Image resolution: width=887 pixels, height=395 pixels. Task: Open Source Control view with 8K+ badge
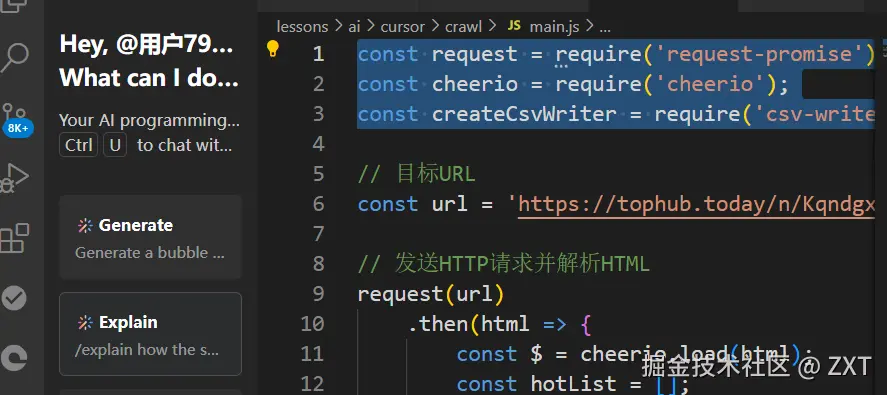(16, 119)
